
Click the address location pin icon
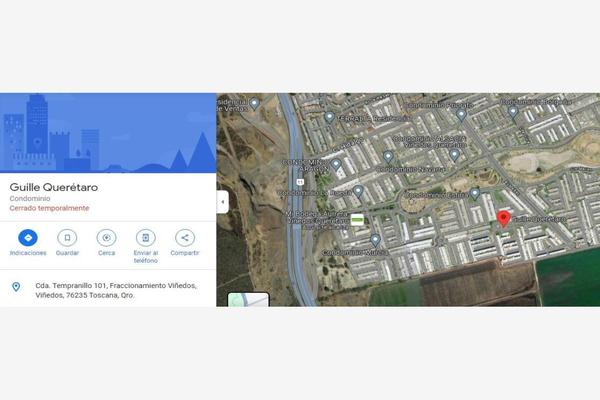[x=16, y=287]
